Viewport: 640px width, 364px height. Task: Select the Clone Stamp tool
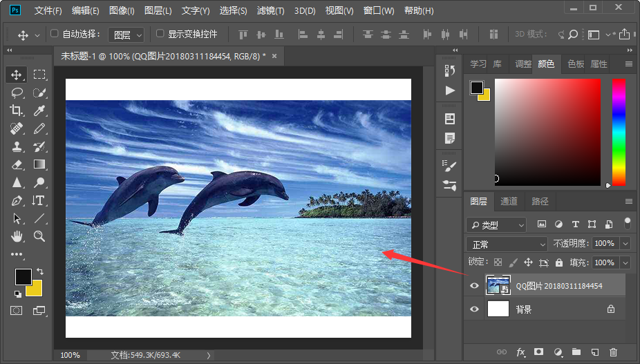point(17,146)
